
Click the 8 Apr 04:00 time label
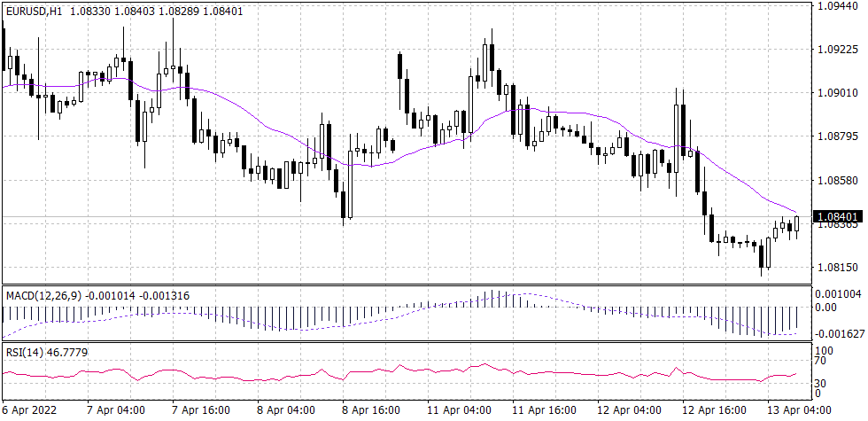pyautogui.click(x=287, y=410)
